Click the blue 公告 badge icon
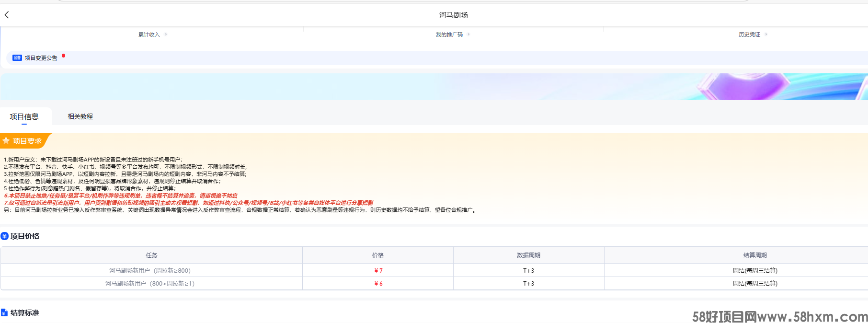This screenshot has height=323, width=868. point(17,58)
